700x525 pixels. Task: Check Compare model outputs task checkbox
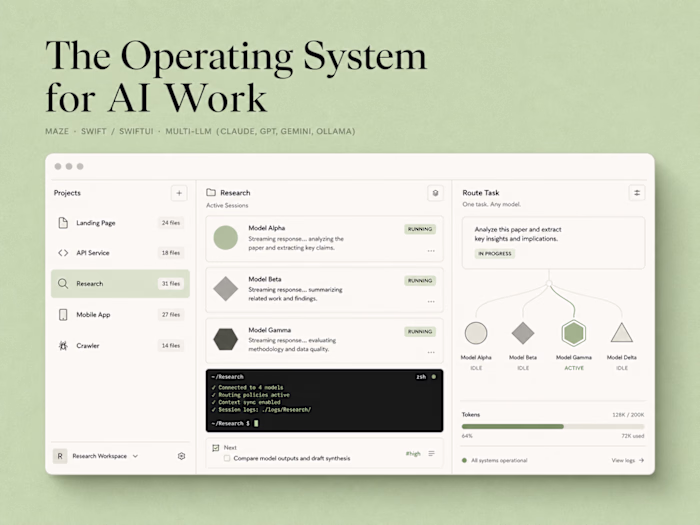pos(227,458)
